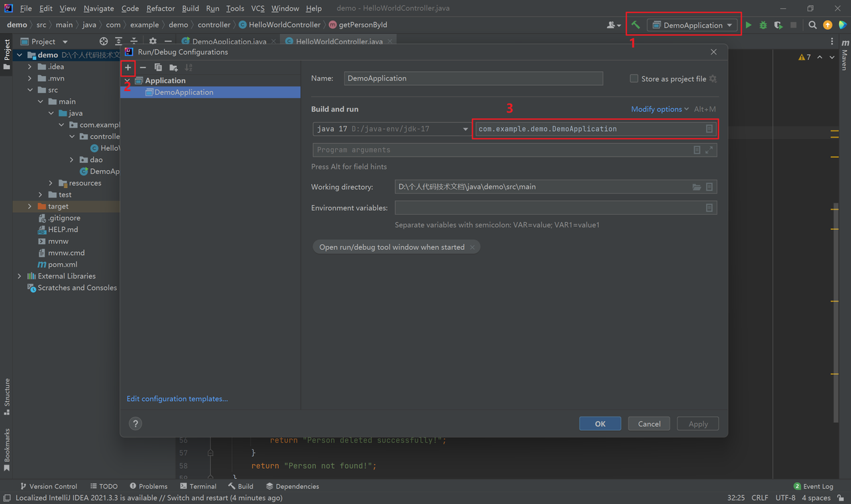
Task: Click the orange update arrow icon
Action: [828, 25]
